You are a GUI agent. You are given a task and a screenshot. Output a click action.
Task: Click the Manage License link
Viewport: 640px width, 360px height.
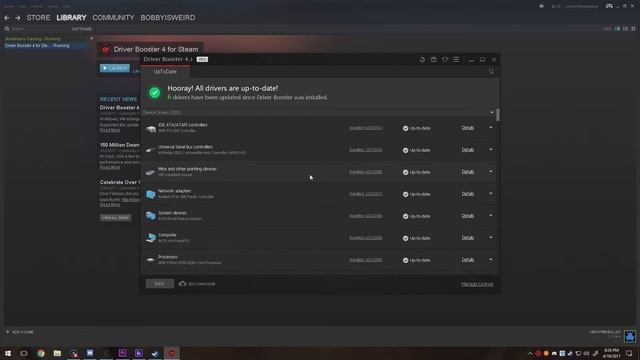(477, 284)
